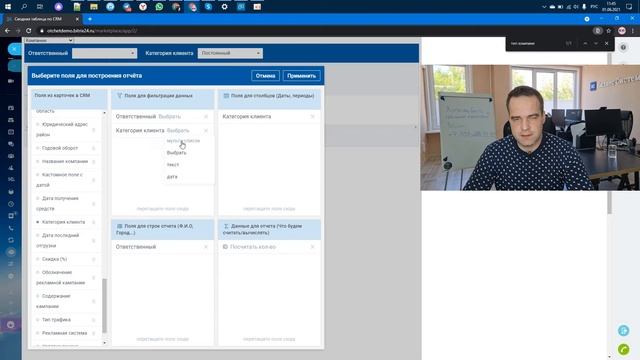Image resolution: width=640 pixels, height=360 pixels.
Task: Reload the browser page
Action: tap(29, 31)
